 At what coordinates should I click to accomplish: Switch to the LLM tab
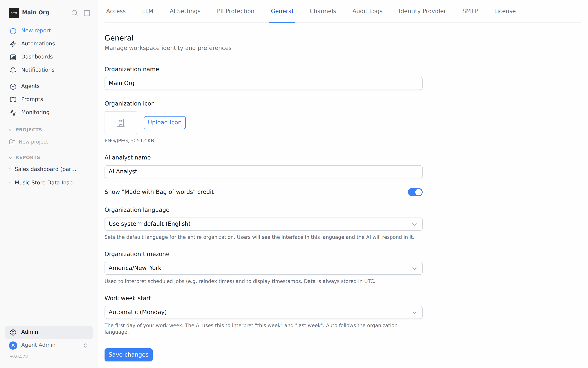click(x=147, y=11)
